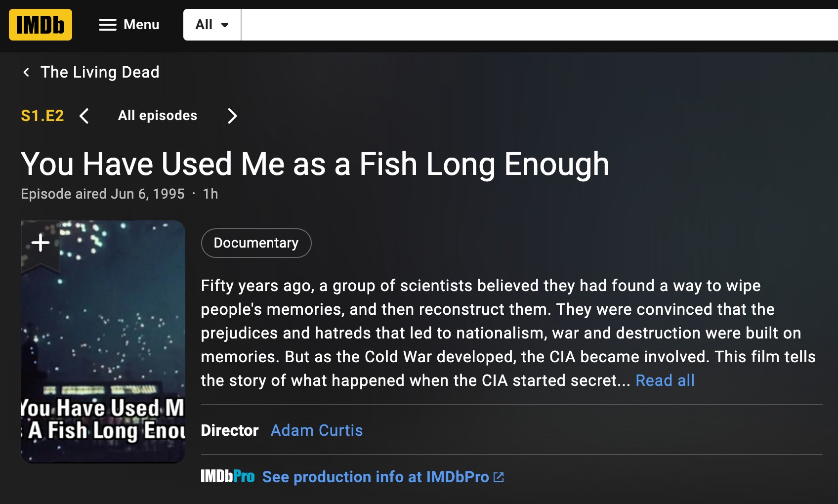
Task: Expand plot summary with Read all
Action: (665, 380)
